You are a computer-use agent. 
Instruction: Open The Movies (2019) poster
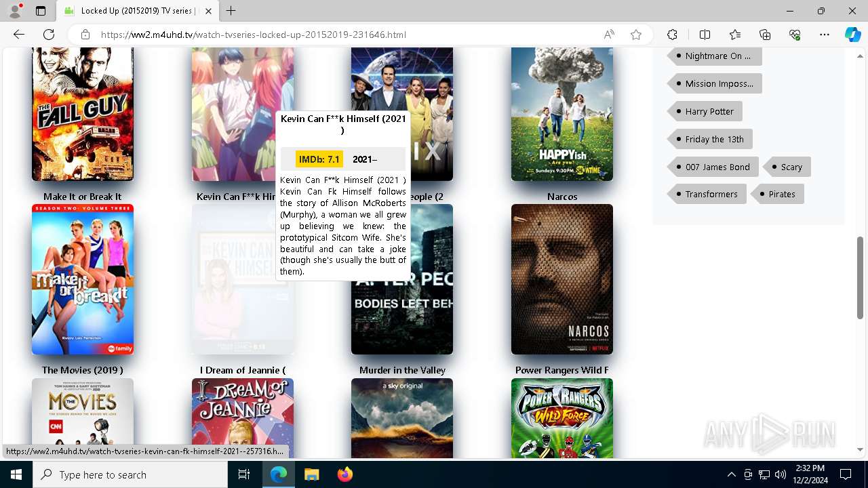click(x=83, y=418)
